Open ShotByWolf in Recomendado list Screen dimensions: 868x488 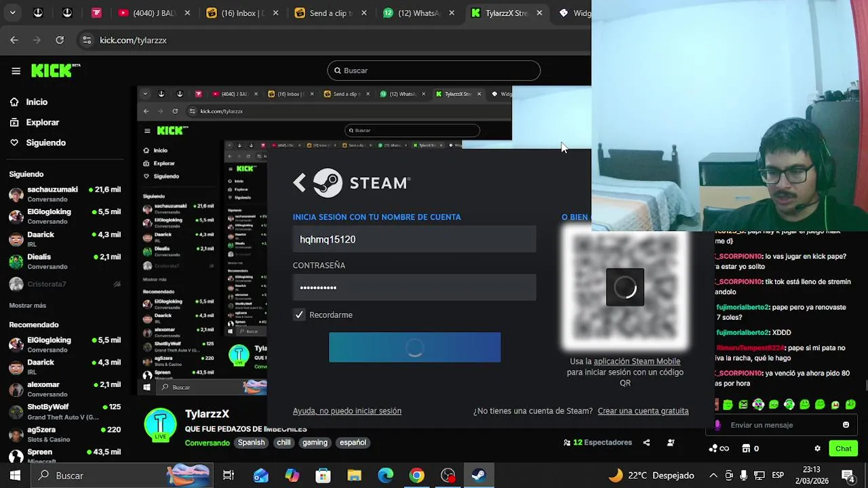point(64,411)
